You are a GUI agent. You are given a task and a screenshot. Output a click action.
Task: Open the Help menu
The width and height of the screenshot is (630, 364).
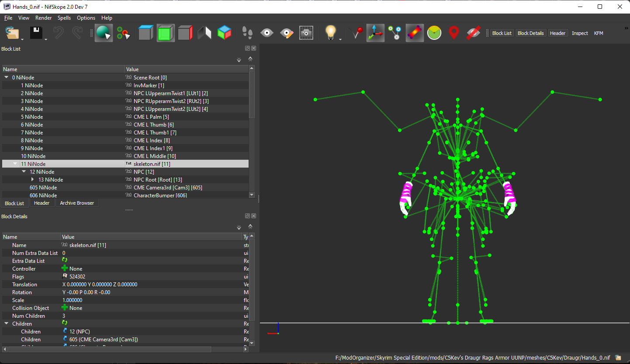107,18
